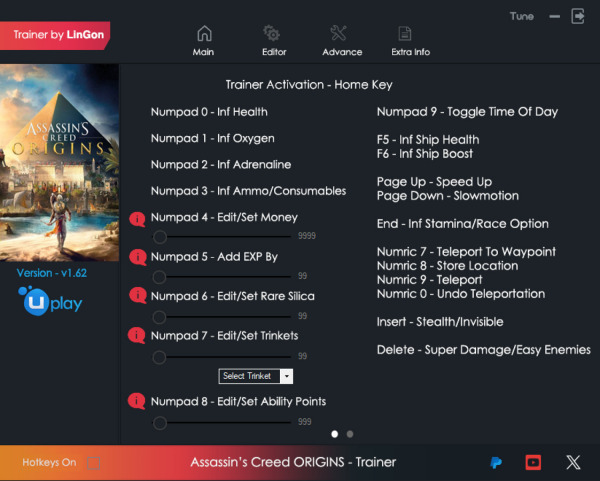
Task: Minimize the trainer window
Action: click(554, 16)
